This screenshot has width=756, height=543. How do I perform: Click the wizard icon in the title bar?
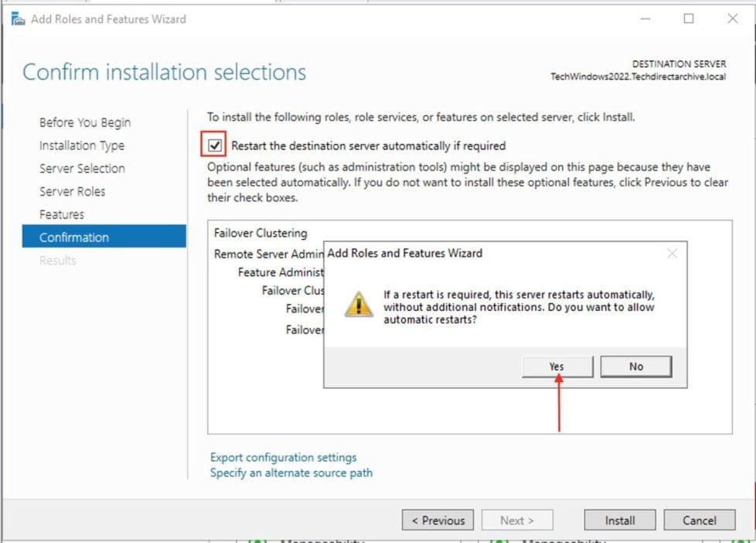click(17, 19)
